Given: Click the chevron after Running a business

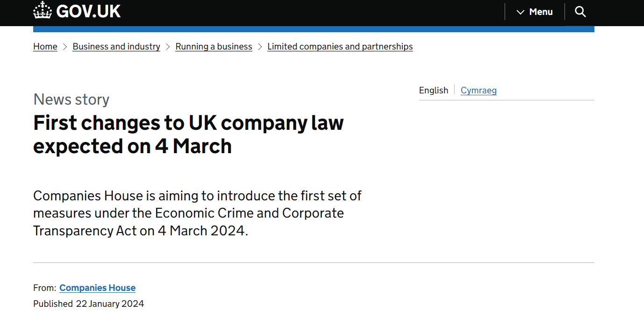Looking at the screenshot, I should [x=260, y=47].
